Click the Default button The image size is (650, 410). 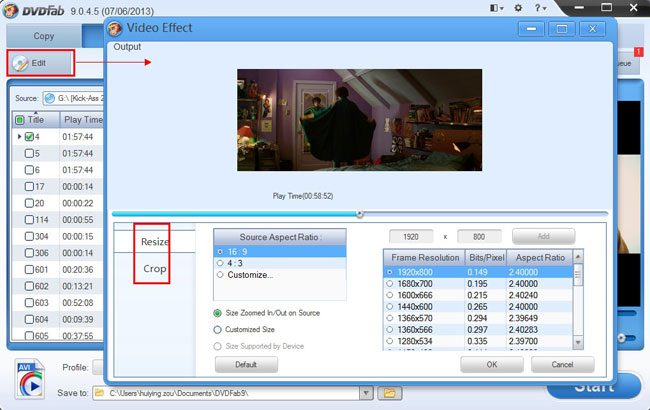point(246,364)
